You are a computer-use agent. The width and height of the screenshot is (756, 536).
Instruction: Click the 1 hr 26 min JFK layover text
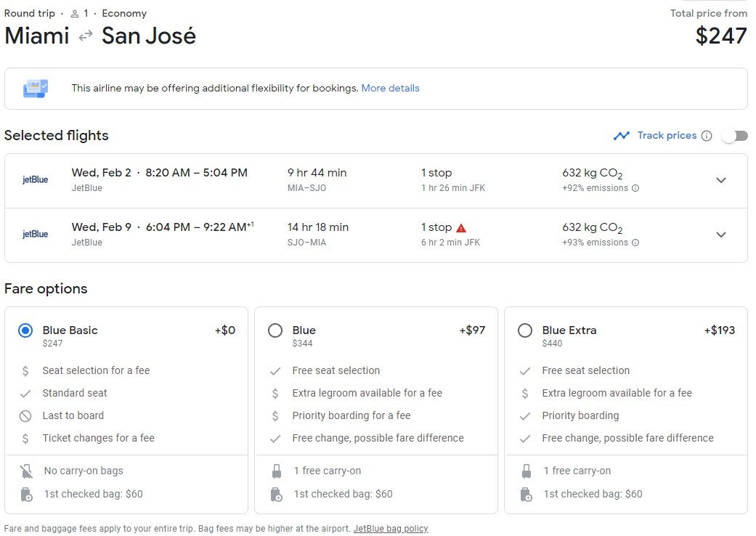[x=453, y=188]
